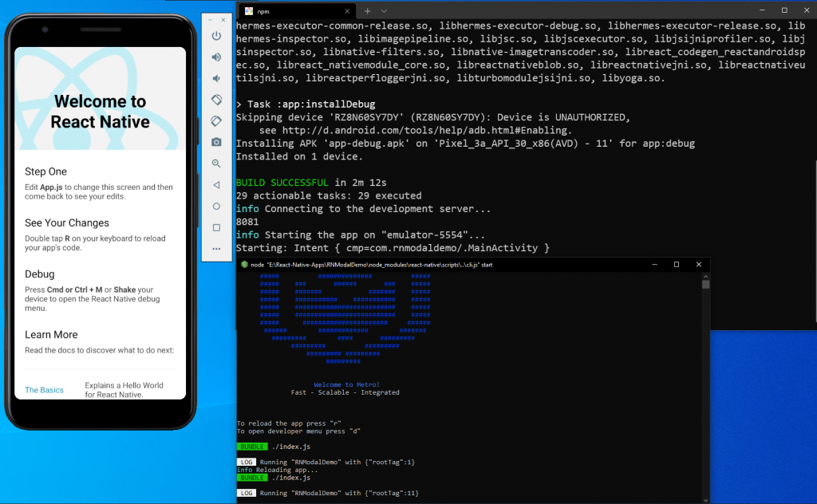This screenshot has height=504, width=817.
Task: Click 'Welcome to React Native' header text
Action: [x=100, y=112]
